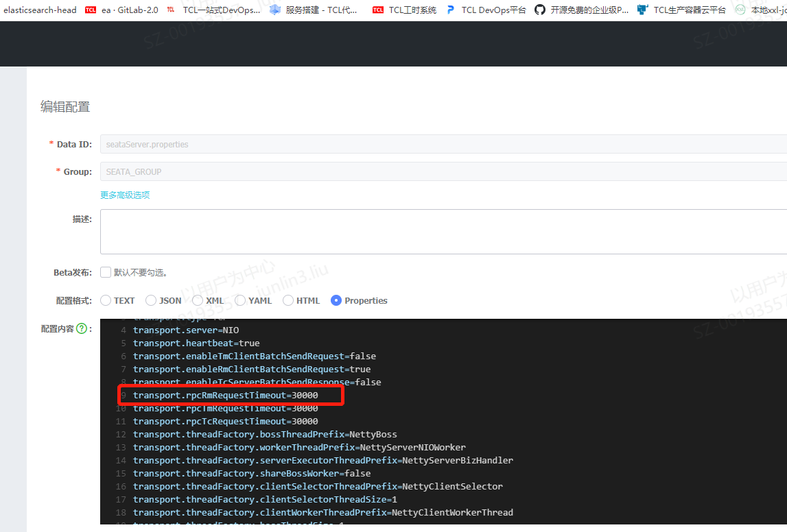This screenshot has height=532, width=787.
Task: Click line transport.heartbeat=true
Action: click(x=196, y=343)
